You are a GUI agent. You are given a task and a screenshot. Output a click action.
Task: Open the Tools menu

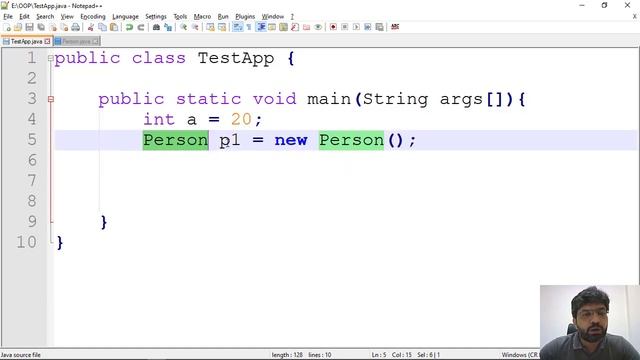click(180, 17)
